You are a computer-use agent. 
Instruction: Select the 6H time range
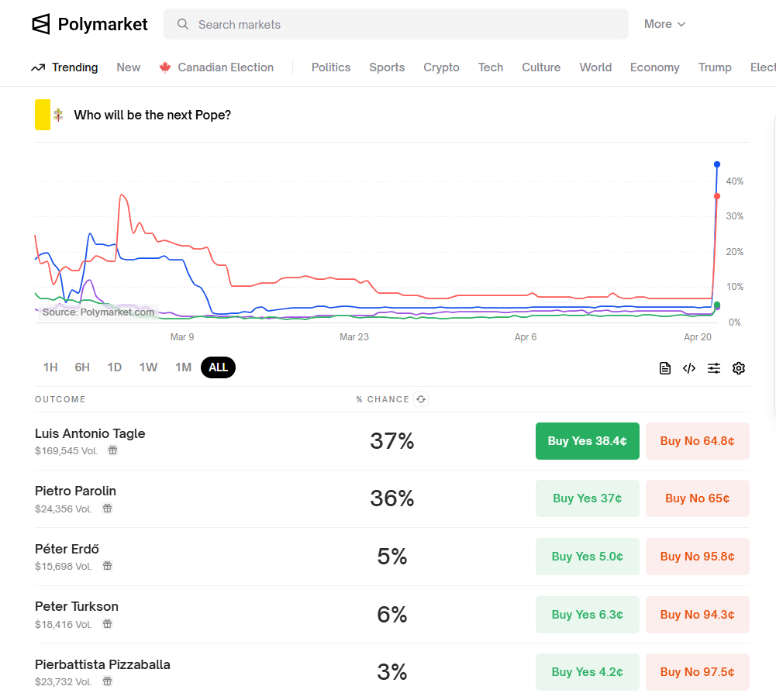tap(82, 367)
